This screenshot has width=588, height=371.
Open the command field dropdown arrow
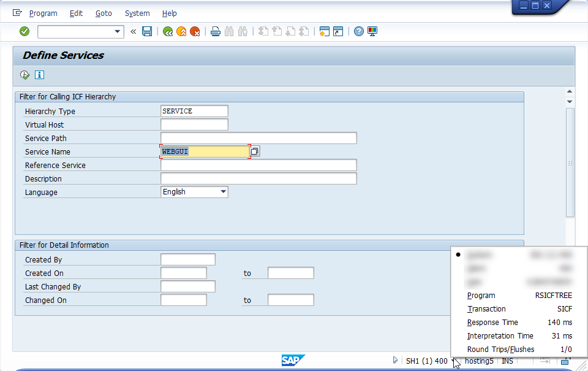point(118,31)
